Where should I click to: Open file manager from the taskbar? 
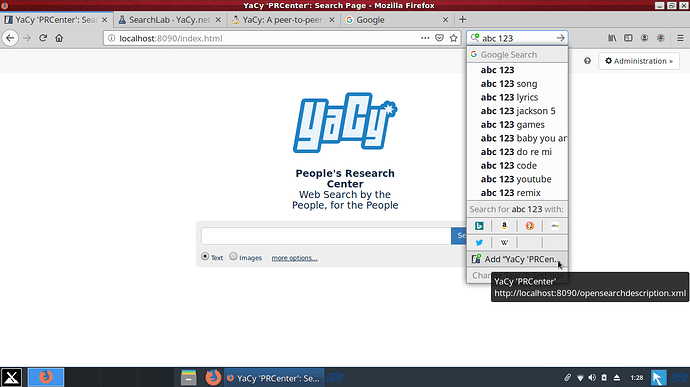188,377
